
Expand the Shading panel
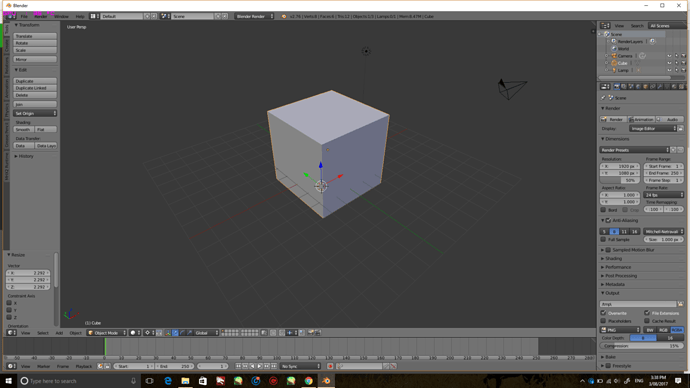point(612,258)
